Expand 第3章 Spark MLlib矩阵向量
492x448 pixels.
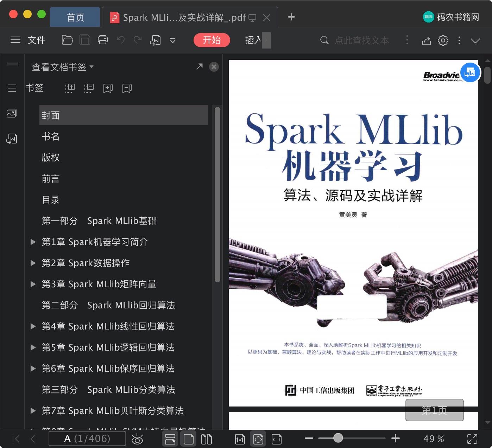pos(33,284)
